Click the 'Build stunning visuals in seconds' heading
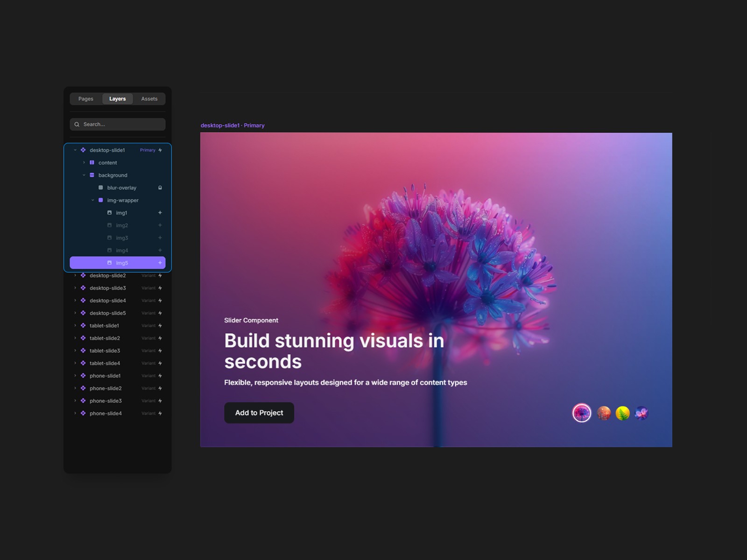 [334, 351]
